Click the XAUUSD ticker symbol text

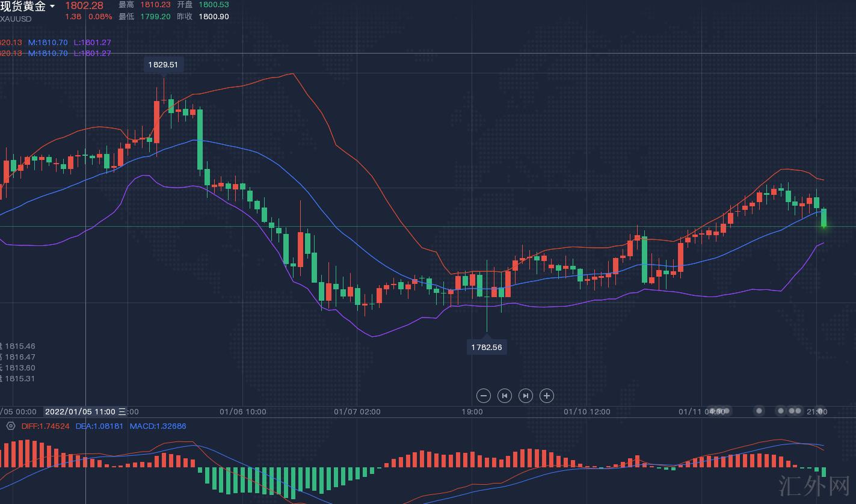click(x=16, y=19)
